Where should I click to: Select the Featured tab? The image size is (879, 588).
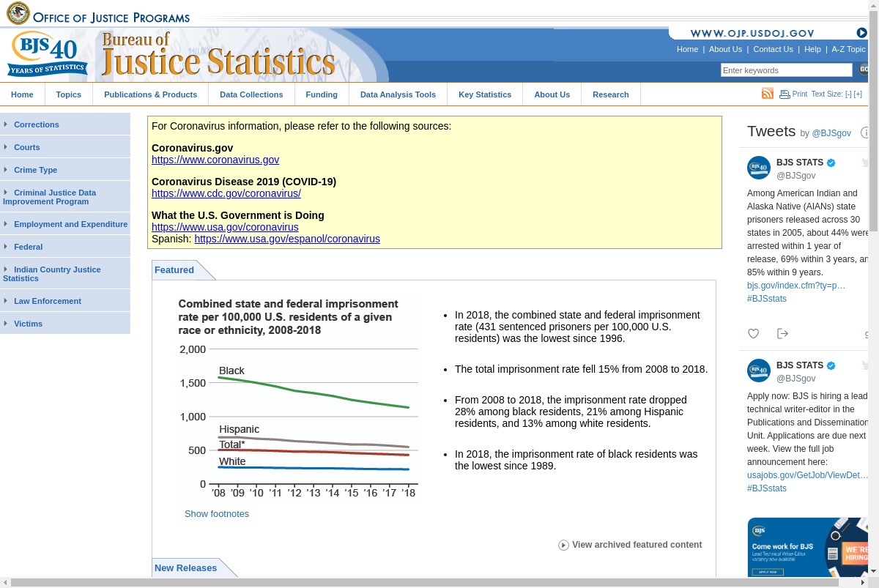(174, 270)
